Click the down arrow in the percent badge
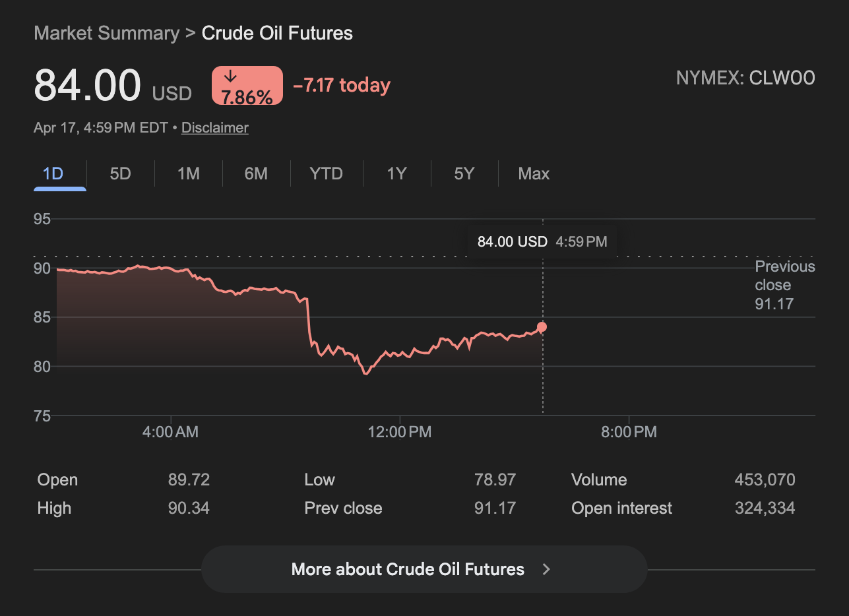This screenshot has width=849, height=616. [x=230, y=77]
